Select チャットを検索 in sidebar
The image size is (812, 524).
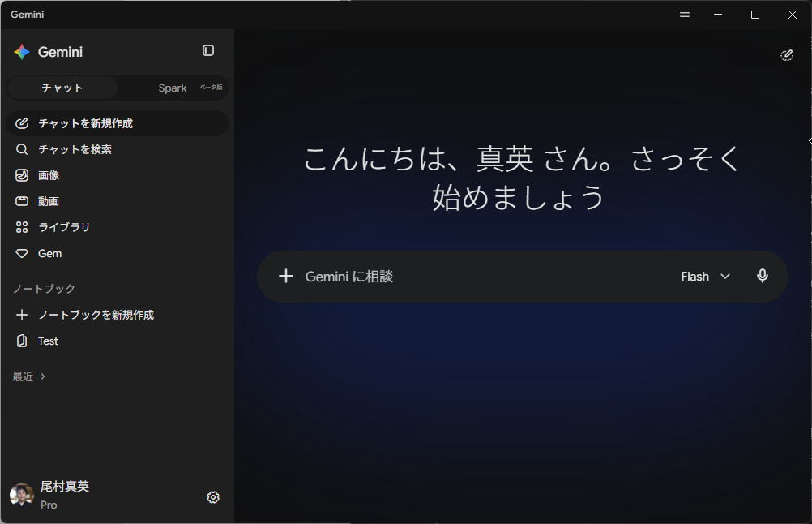click(118, 149)
